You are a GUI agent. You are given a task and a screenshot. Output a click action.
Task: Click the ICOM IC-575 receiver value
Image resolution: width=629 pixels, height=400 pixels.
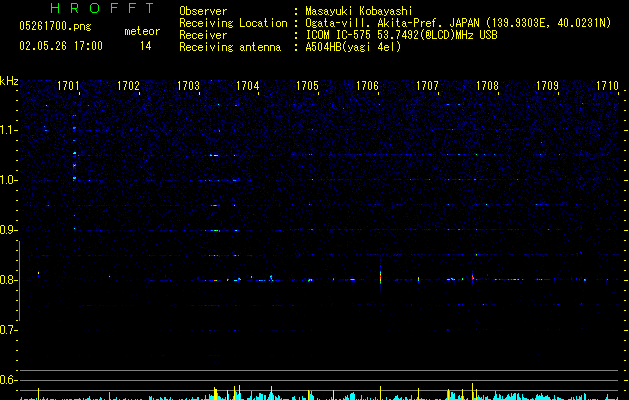point(401,35)
